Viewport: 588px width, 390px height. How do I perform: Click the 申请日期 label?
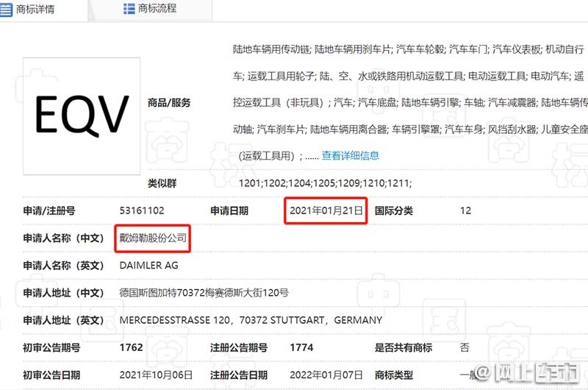point(229,210)
